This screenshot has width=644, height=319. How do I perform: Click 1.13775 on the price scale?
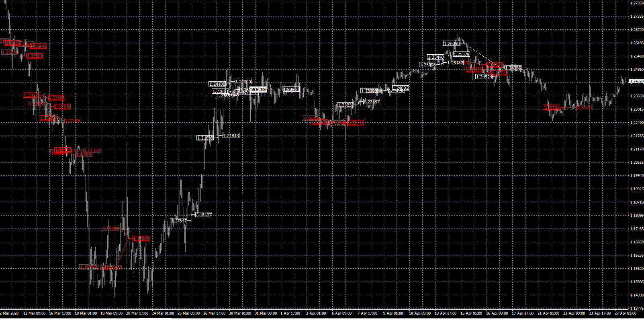637,309
